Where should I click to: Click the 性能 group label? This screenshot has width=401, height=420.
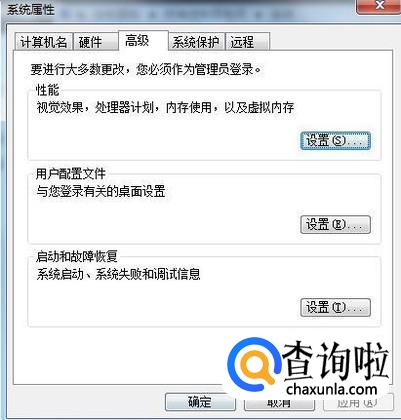click(x=48, y=90)
